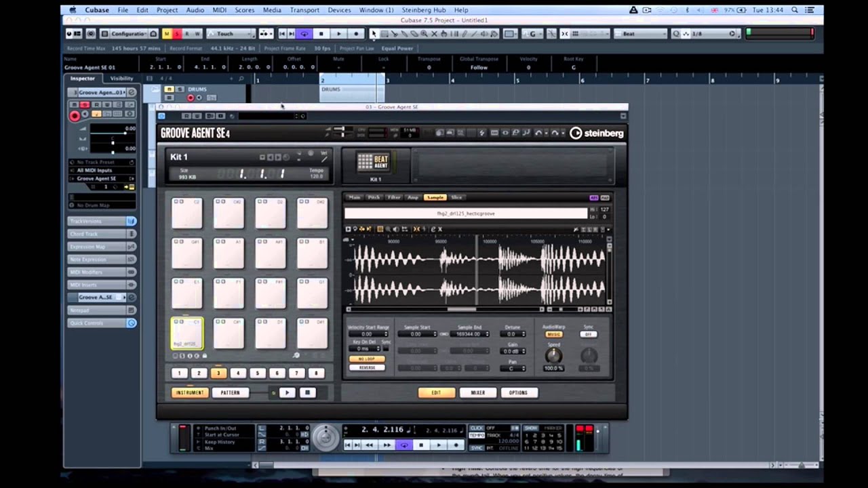The image size is (868, 488).
Task: Click the selected C1 pad with loaded sample
Action: tap(186, 333)
